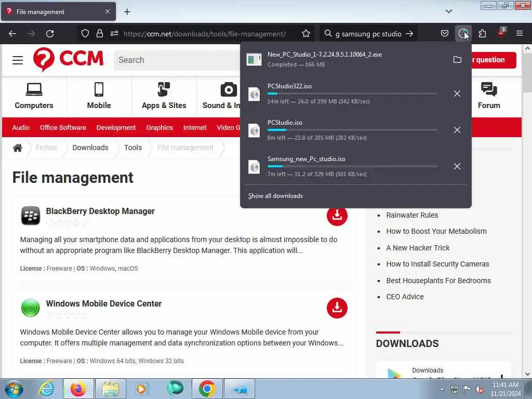The width and height of the screenshot is (532, 399).
Task: Open the Windows Mobile Device Center title
Action: coord(103,303)
